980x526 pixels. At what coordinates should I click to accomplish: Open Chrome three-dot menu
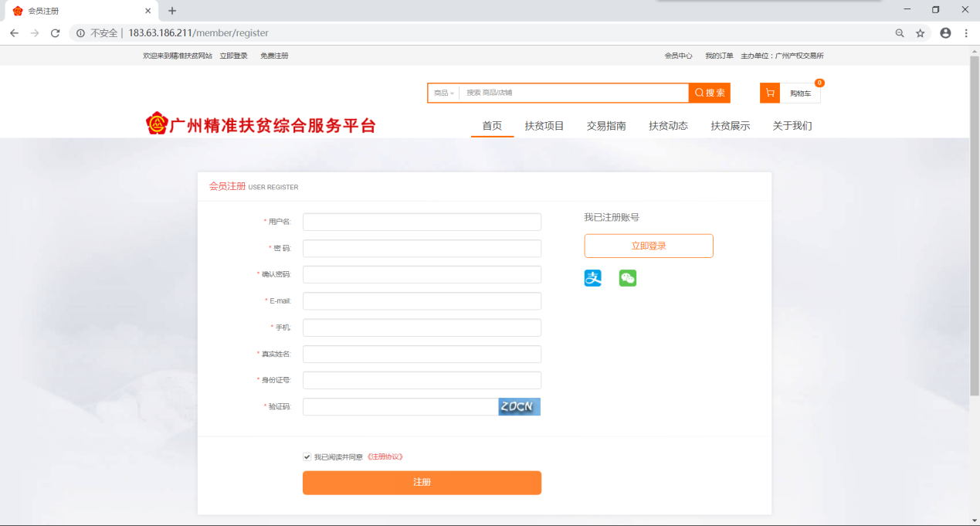click(x=966, y=33)
